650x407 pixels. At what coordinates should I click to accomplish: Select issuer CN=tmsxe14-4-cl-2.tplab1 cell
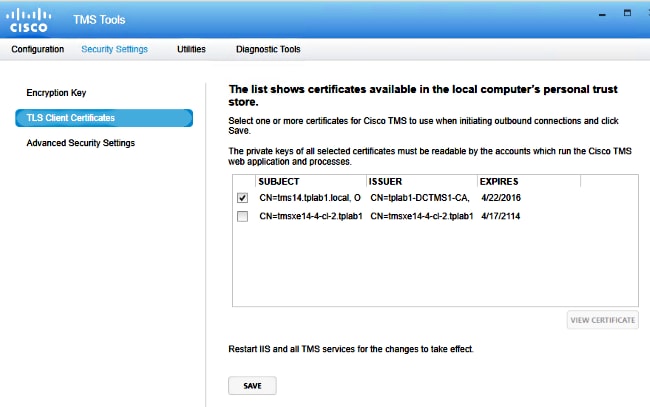[422, 216]
